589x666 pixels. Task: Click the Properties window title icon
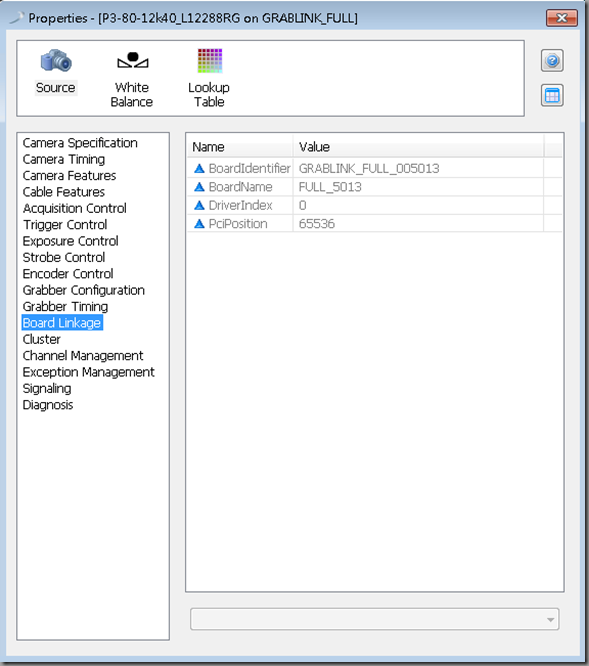tap(16, 18)
